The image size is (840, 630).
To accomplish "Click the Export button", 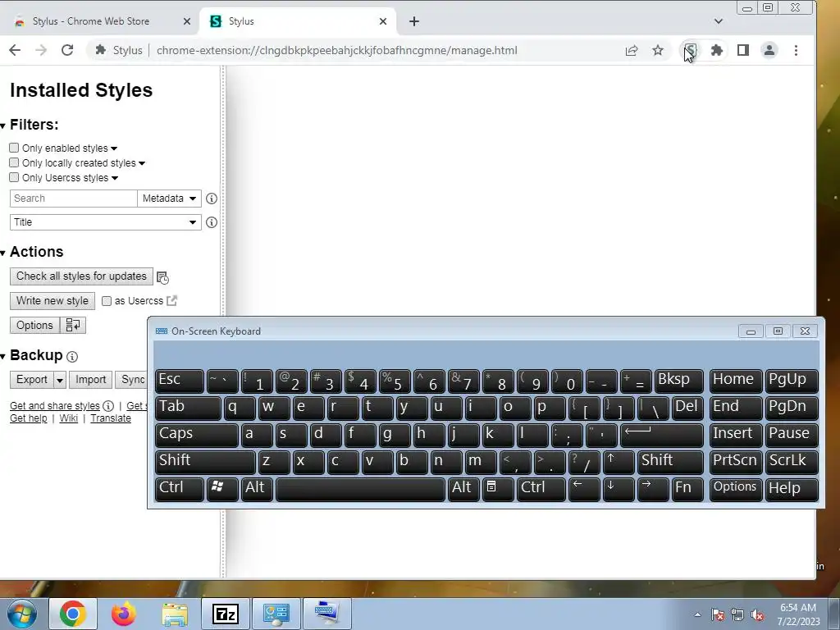I will pyautogui.click(x=32, y=380).
